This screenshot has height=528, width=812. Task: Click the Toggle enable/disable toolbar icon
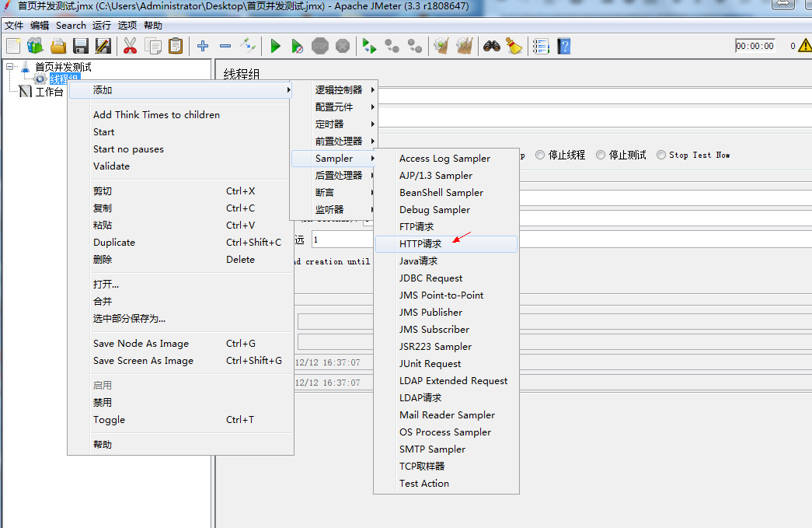248,46
